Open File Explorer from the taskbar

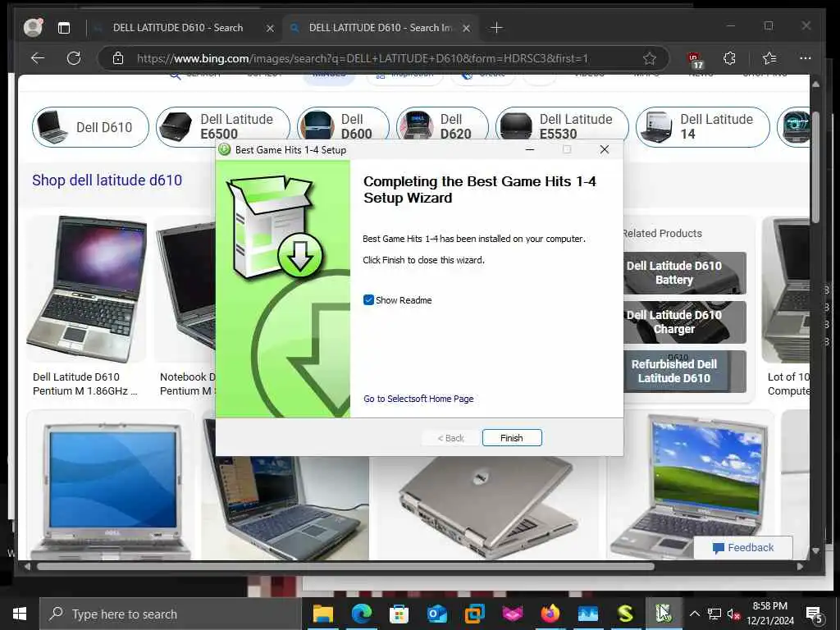tap(323, 614)
